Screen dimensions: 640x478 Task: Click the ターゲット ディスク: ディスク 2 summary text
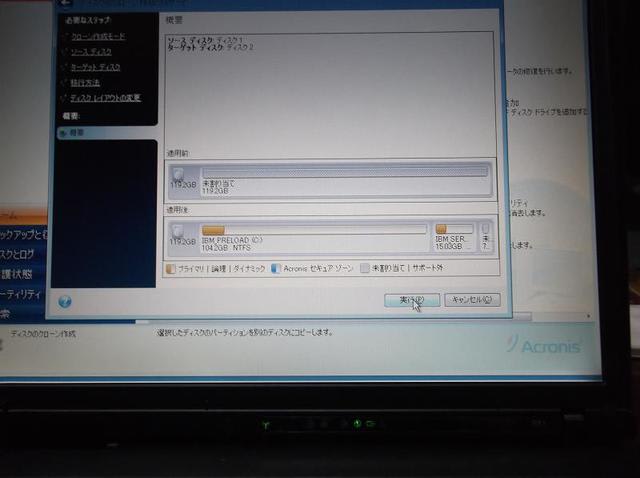coord(210,47)
